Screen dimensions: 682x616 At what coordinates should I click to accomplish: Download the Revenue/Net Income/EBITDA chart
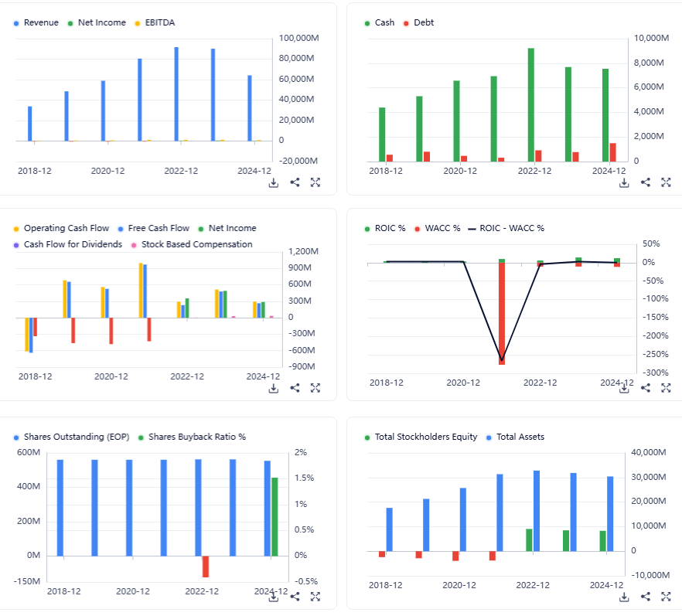pos(273,182)
